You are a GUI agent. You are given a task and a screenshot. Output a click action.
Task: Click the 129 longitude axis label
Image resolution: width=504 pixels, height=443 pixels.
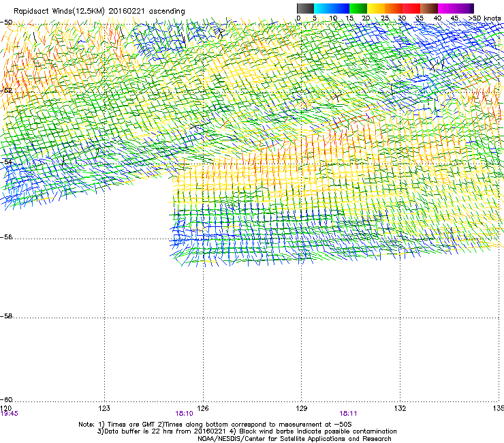[302, 408]
